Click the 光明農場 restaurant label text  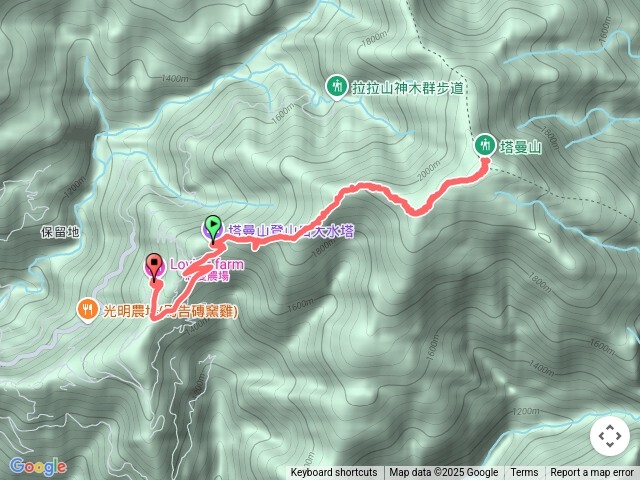pos(170,311)
